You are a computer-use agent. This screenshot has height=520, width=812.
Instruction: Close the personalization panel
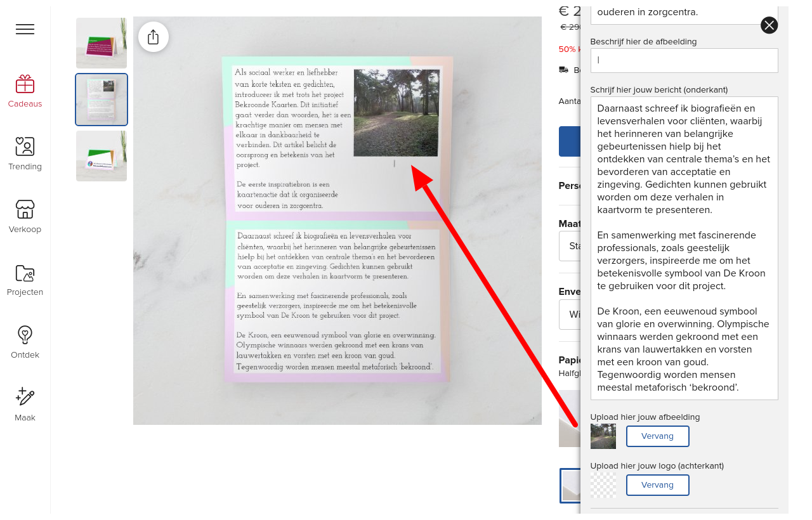point(769,25)
